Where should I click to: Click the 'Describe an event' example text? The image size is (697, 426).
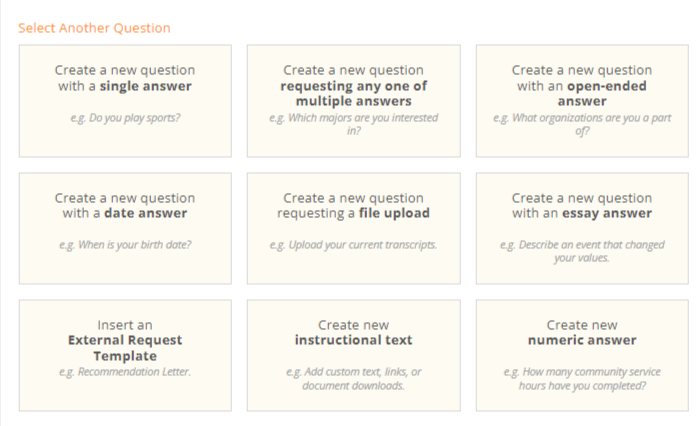[581, 251]
